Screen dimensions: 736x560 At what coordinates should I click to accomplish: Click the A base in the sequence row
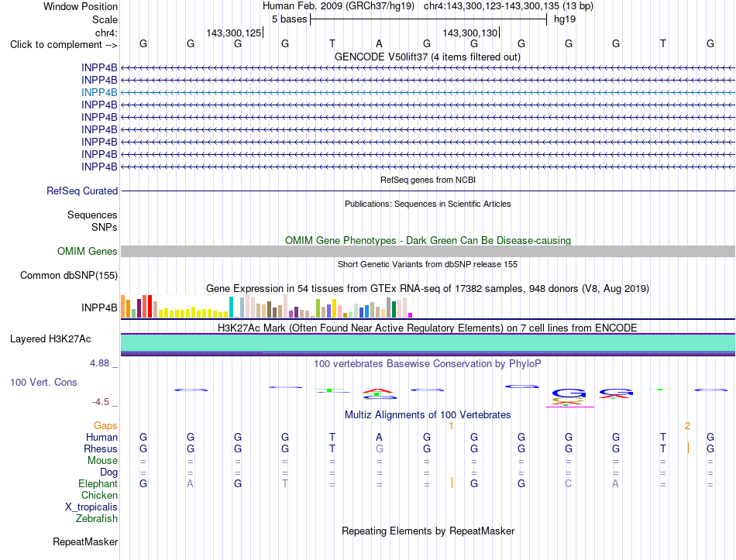click(x=380, y=43)
